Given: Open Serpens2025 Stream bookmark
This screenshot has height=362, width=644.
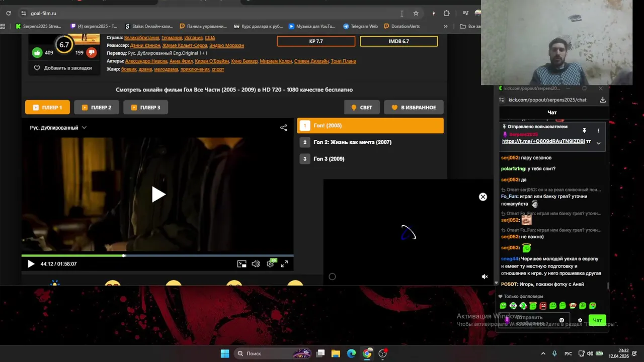Looking at the screenshot, I should tap(39, 26).
